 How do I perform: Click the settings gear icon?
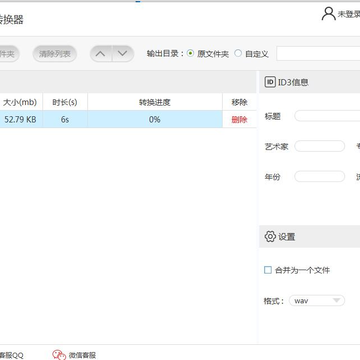270,237
